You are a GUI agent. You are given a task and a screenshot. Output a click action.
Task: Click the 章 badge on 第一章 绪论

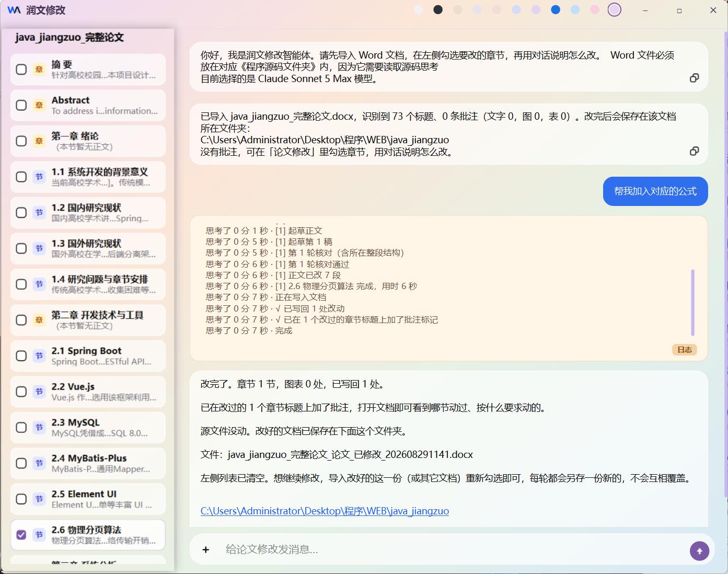tap(39, 141)
